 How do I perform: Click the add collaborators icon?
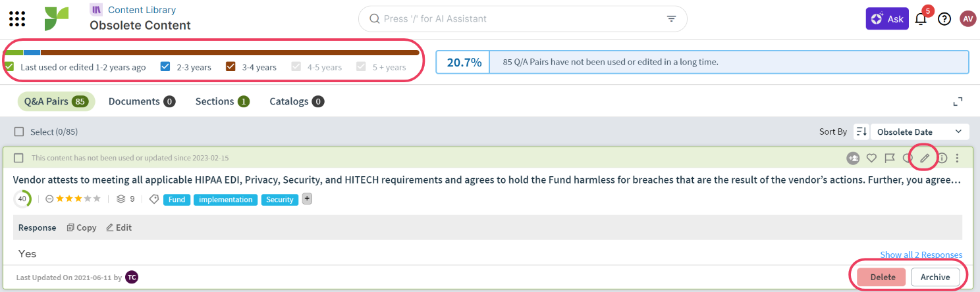pyautogui.click(x=853, y=158)
